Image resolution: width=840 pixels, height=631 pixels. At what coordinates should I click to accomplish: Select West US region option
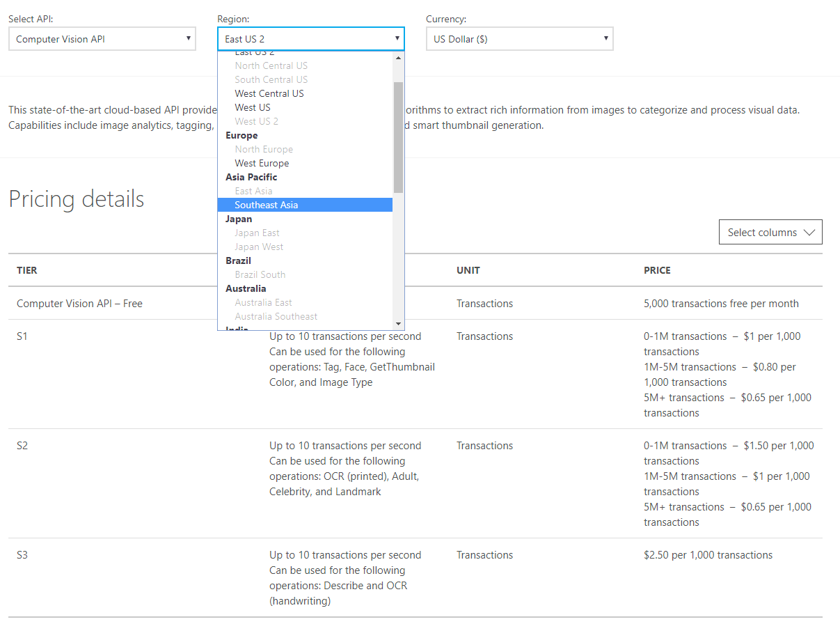click(x=253, y=107)
